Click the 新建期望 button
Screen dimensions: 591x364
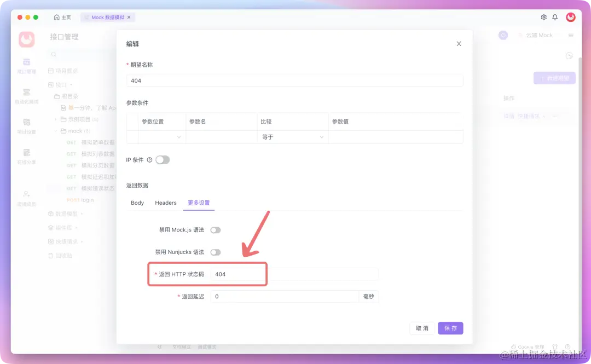click(554, 78)
